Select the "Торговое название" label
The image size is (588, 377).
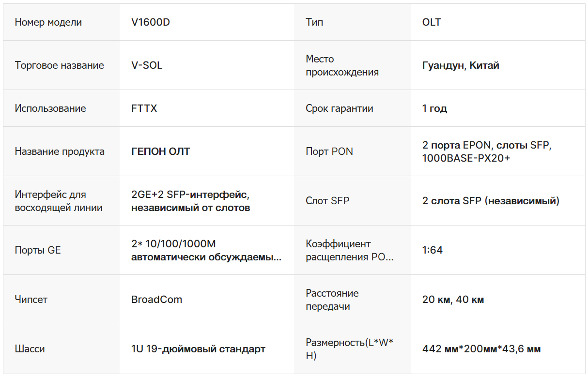tap(59, 65)
